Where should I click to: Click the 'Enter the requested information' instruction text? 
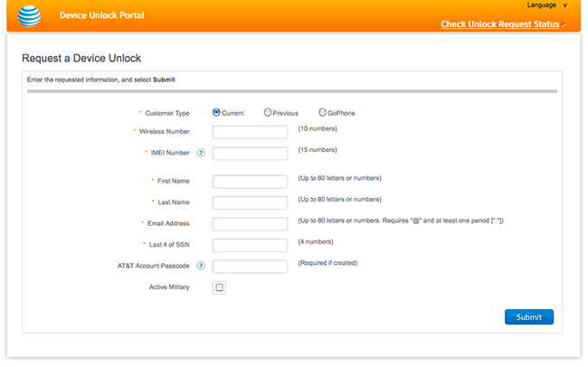tap(101, 80)
